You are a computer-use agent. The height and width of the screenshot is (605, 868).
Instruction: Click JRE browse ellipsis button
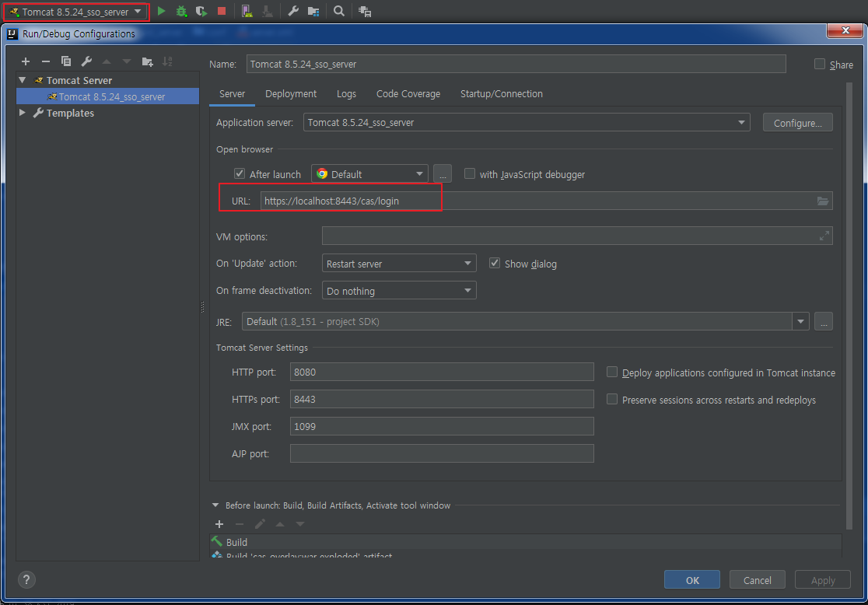[x=824, y=322]
